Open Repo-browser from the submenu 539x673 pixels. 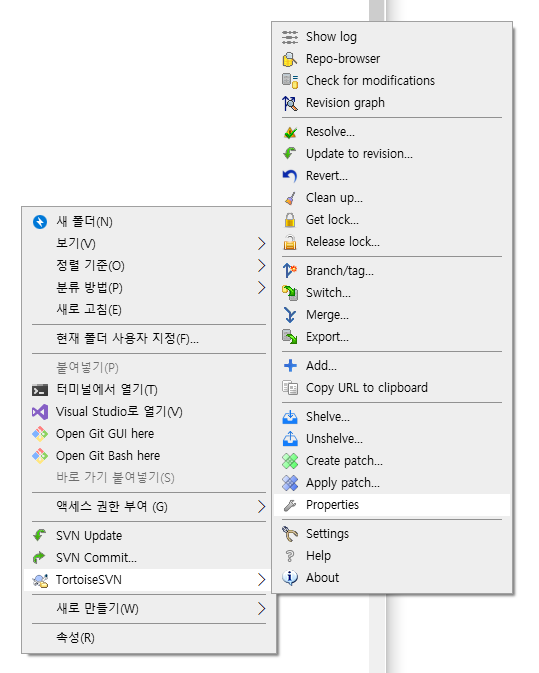(x=392, y=59)
